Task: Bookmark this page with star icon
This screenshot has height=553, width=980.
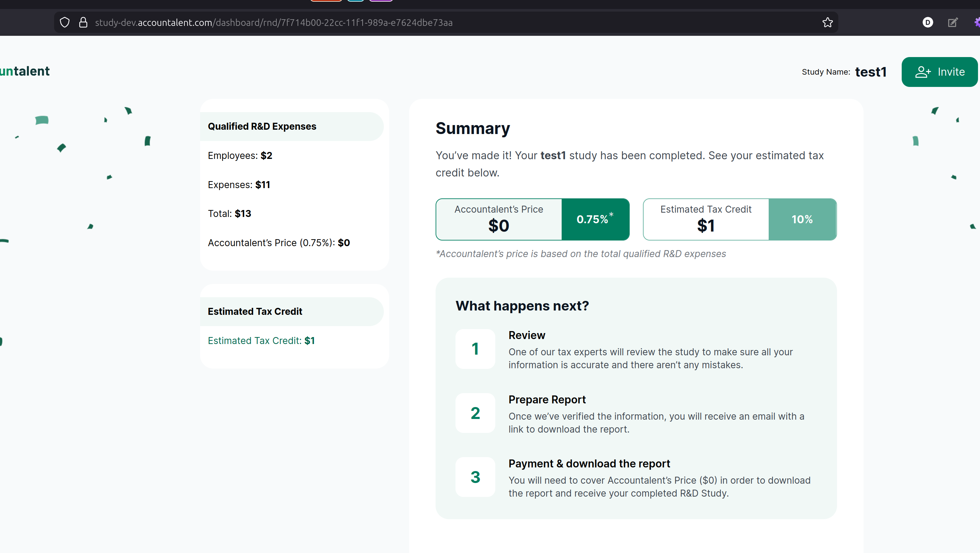Action: click(827, 23)
